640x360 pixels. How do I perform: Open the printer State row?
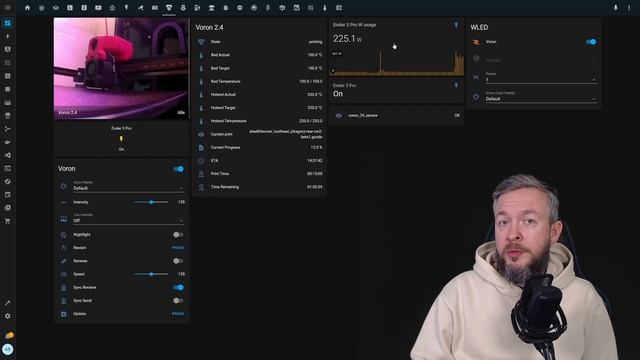click(260, 42)
